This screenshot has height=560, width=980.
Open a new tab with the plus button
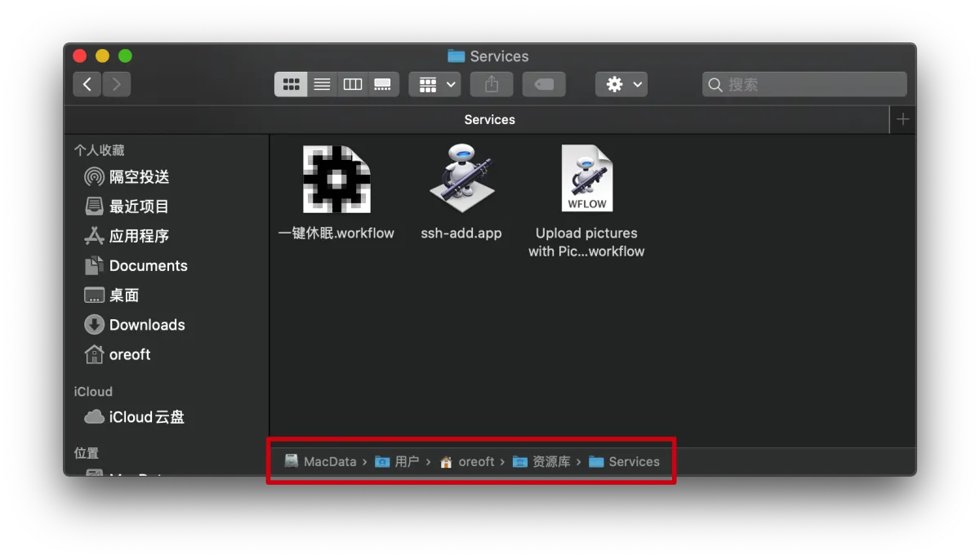pos(902,119)
